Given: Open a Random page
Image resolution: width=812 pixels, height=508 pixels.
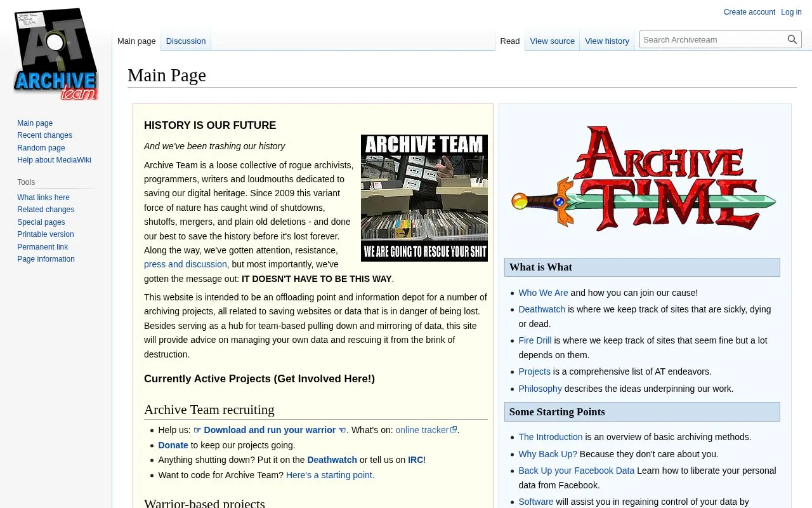Looking at the screenshot, I should 41,148.
